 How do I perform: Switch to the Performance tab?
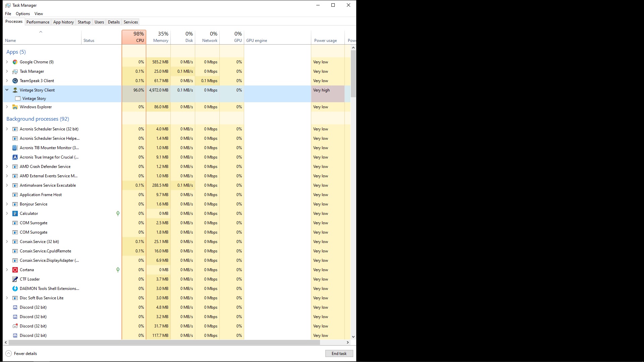38,22
